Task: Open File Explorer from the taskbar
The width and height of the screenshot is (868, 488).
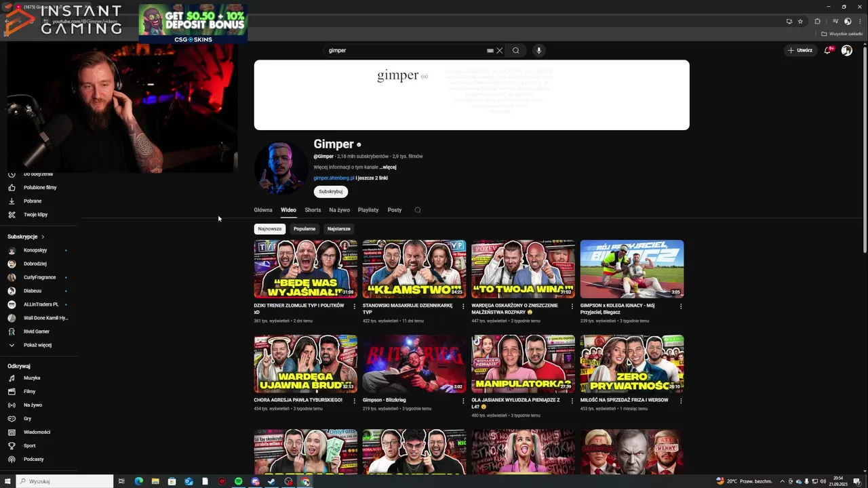Action: click(155, 481)
